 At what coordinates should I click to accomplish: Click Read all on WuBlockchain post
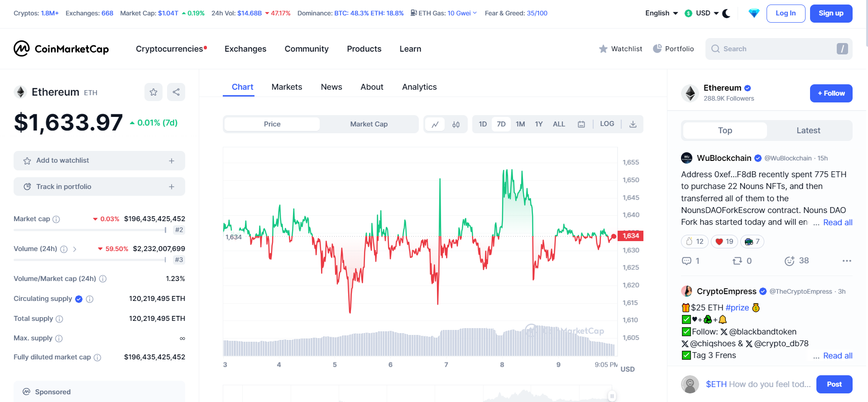point(838,223)
